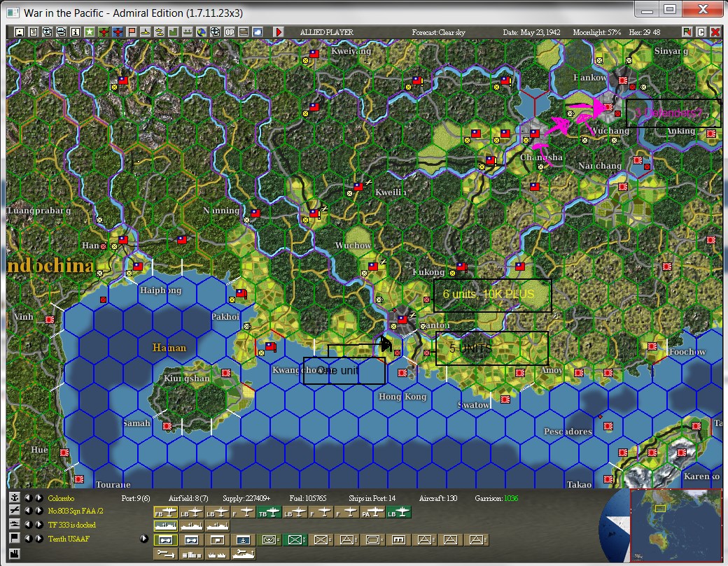Select the Chinese unit at Canton
This screenshot has width=728, height=566.
[402, 319]
